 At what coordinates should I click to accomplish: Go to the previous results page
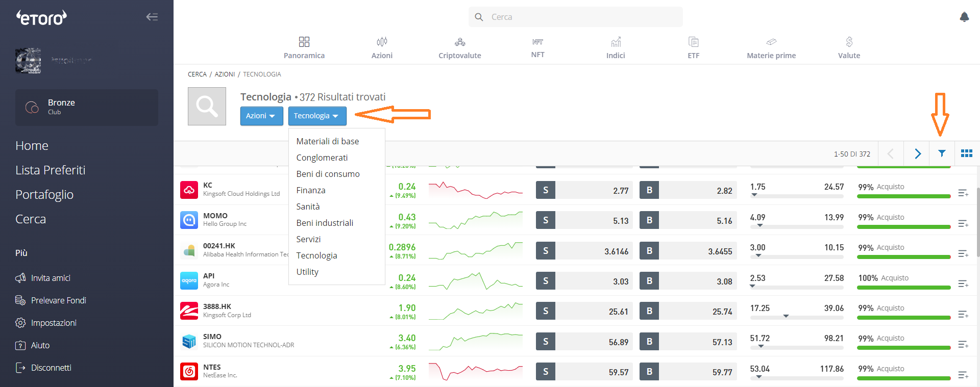click(x=891, y=153)
